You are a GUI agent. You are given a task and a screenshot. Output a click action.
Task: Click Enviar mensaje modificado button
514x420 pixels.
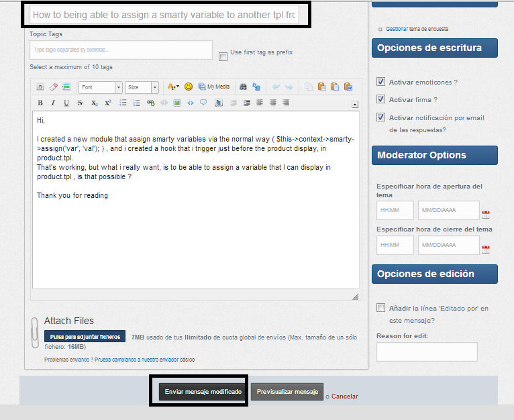[203, 391]
